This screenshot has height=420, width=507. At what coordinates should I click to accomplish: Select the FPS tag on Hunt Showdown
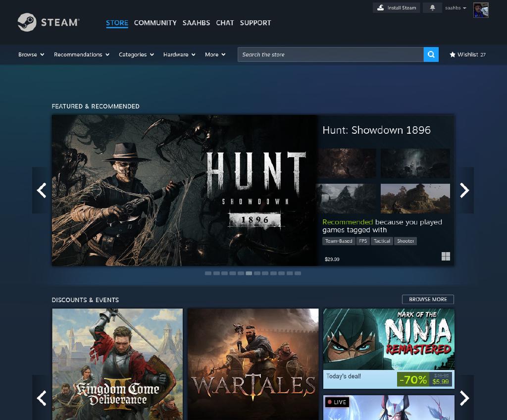pyautogui.click(x=363, y=241)
